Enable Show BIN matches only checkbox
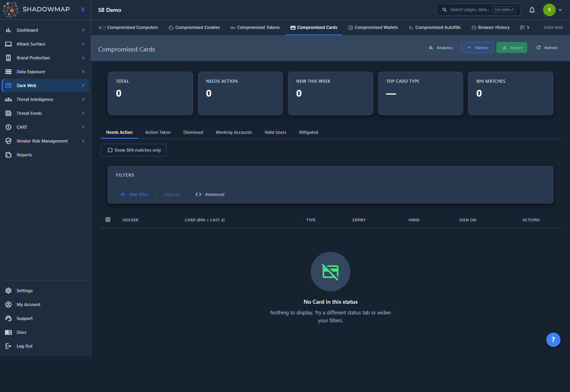This screenshot has width=570, height=392. tap(110, 150)
